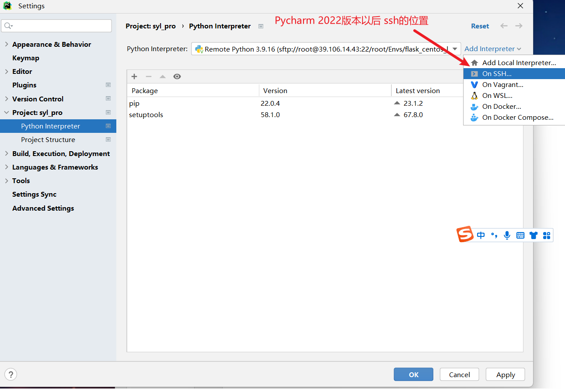Toggle punctuation mode in Sogou toolbar

pyautogui.click(x=494, y=235)
